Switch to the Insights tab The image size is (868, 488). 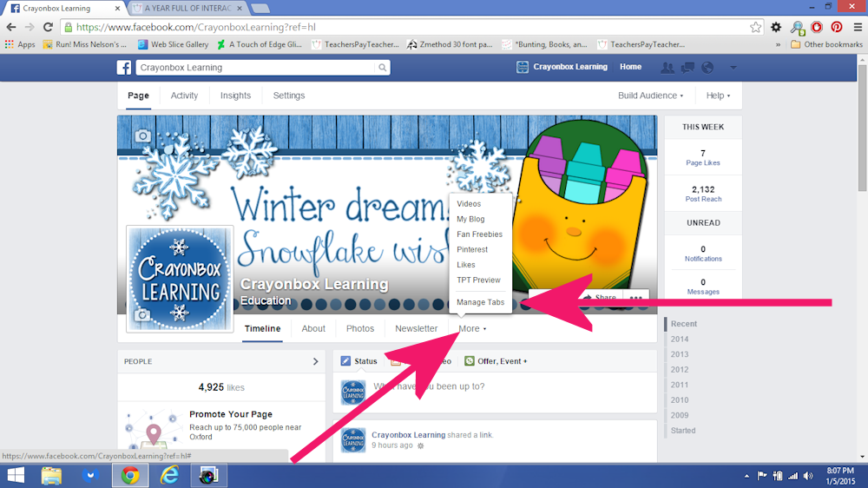pyautogui.click(x=235, y=96)
